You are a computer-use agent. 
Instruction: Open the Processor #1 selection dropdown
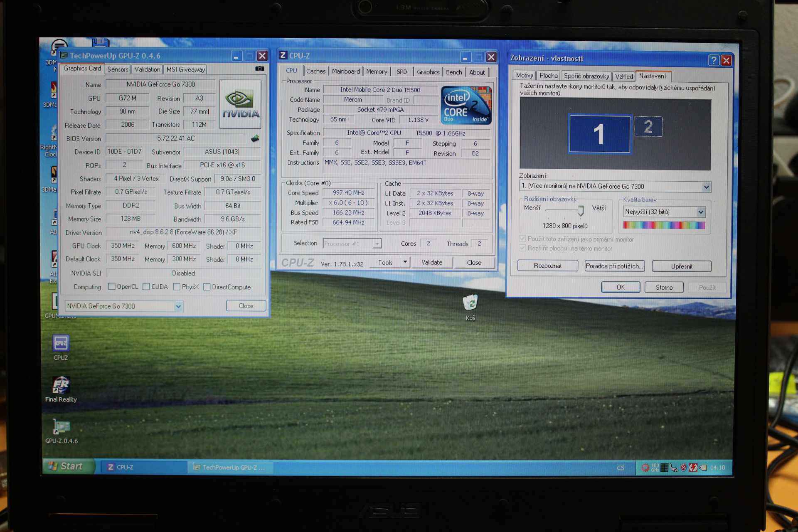pos(377,244)
